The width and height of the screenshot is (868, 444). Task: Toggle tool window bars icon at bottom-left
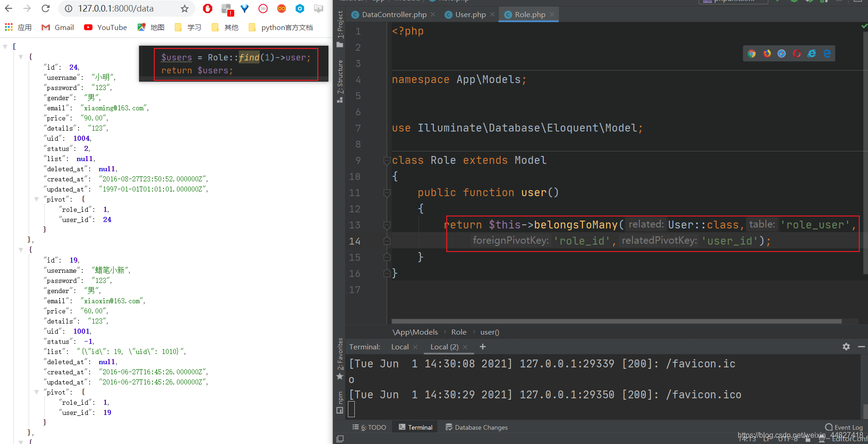tap(340, 438)
